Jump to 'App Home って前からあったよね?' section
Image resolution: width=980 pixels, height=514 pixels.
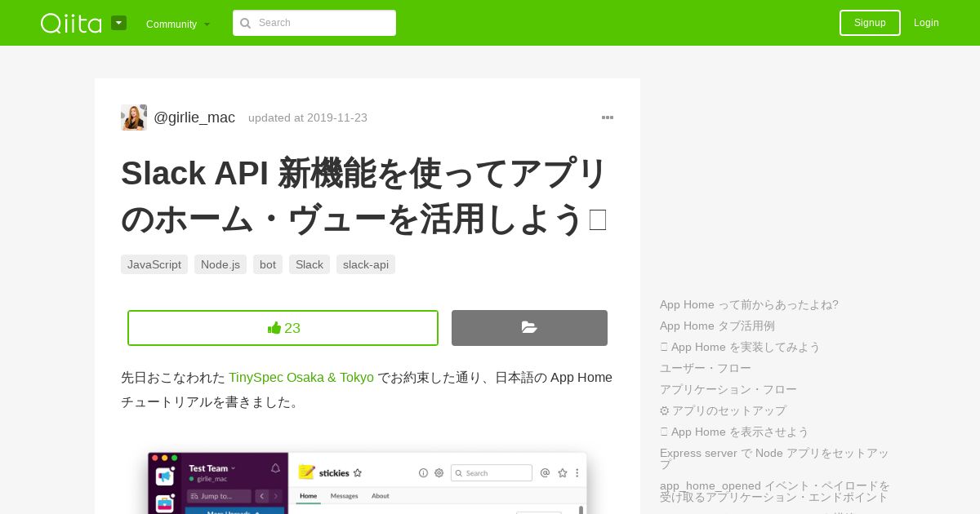(749, 304)
